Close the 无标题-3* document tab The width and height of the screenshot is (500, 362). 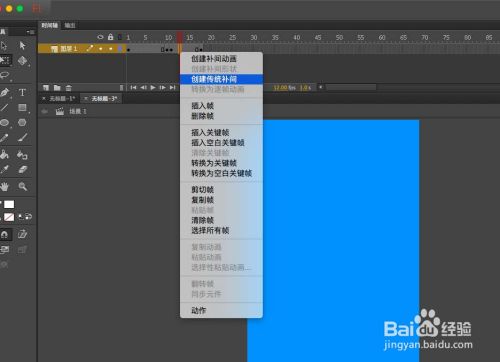coord(86,99)
